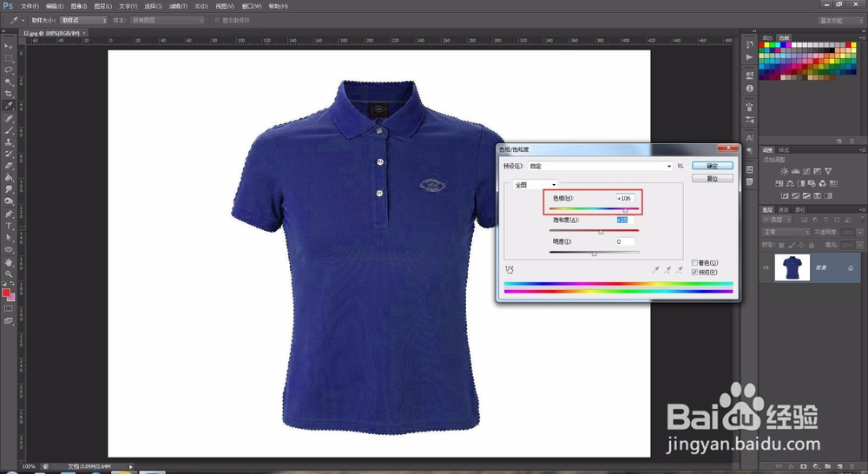This screenshot has width=868, height=474.
Task: Open the Image menu (图像)
Action: (x=79, y=6)
